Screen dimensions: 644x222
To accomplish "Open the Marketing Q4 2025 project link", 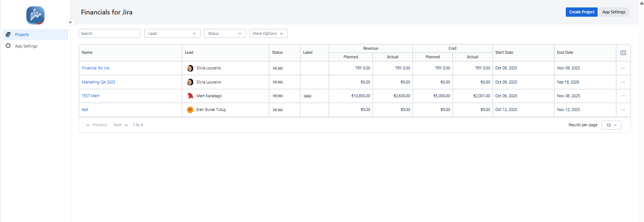I will pos(98,82).
